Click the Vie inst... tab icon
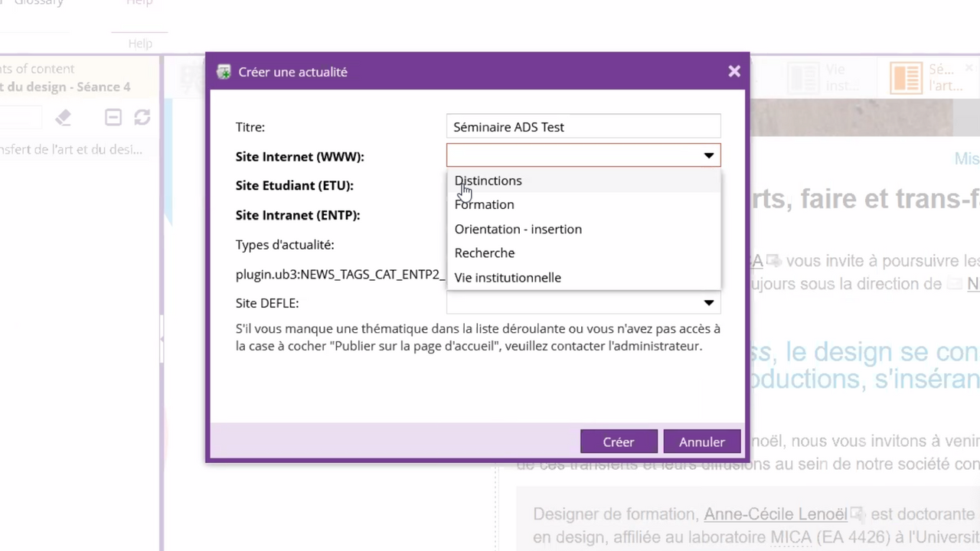980x551 pixels. pos(804,78)
